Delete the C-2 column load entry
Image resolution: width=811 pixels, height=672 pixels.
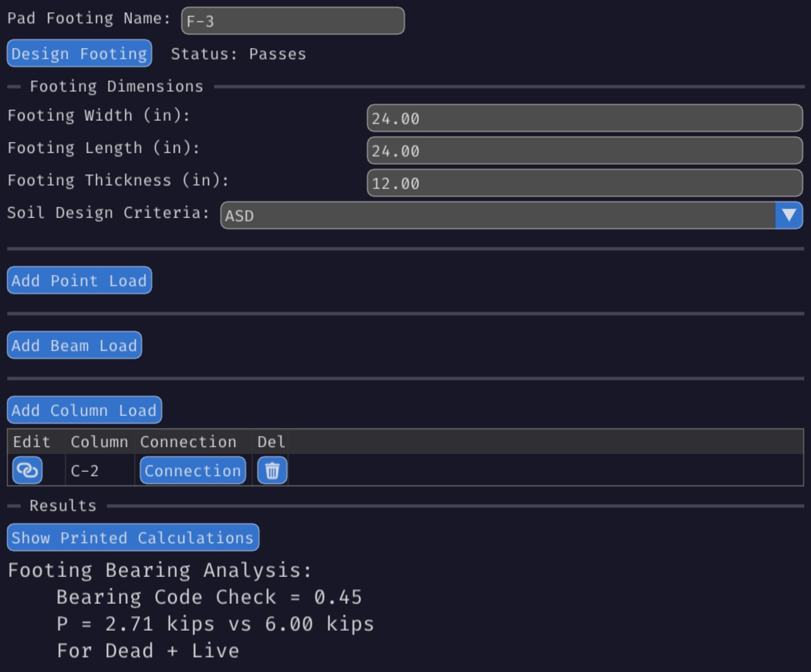click(271, 470)
